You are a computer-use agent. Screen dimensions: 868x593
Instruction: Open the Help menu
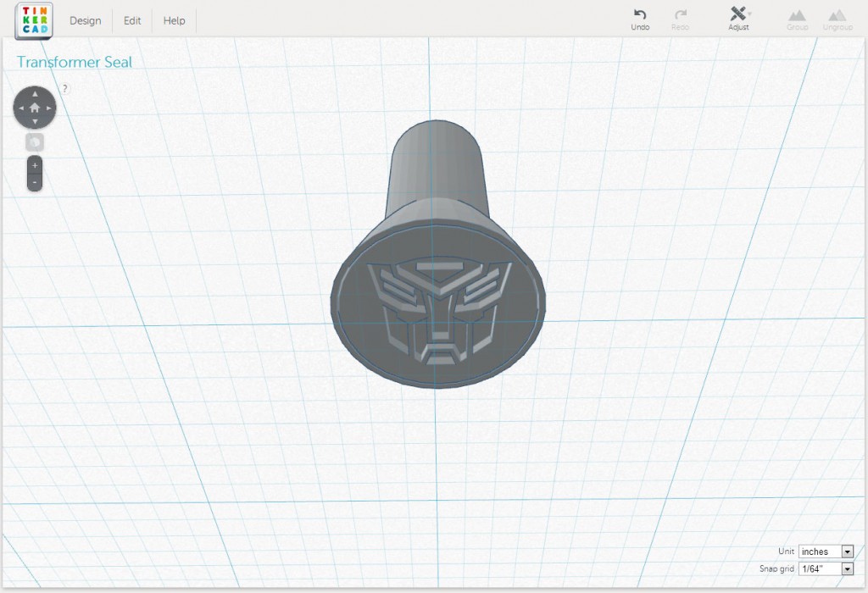click(x=174, y=20)
